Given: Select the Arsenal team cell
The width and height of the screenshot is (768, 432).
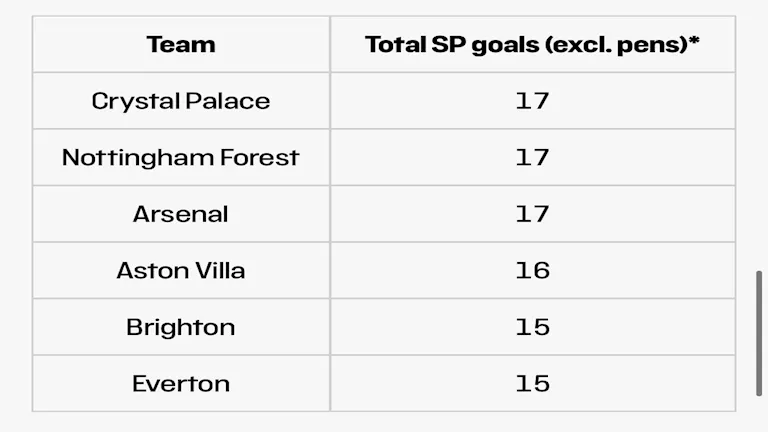Looking at the screenshot, I should click(x=181, y=214).
